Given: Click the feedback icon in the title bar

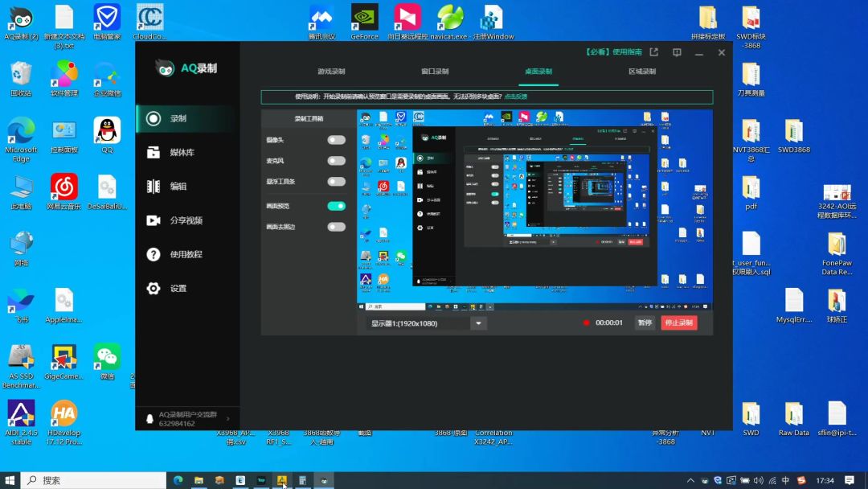Looking at the screenshot, I should [x=677, y=52].
